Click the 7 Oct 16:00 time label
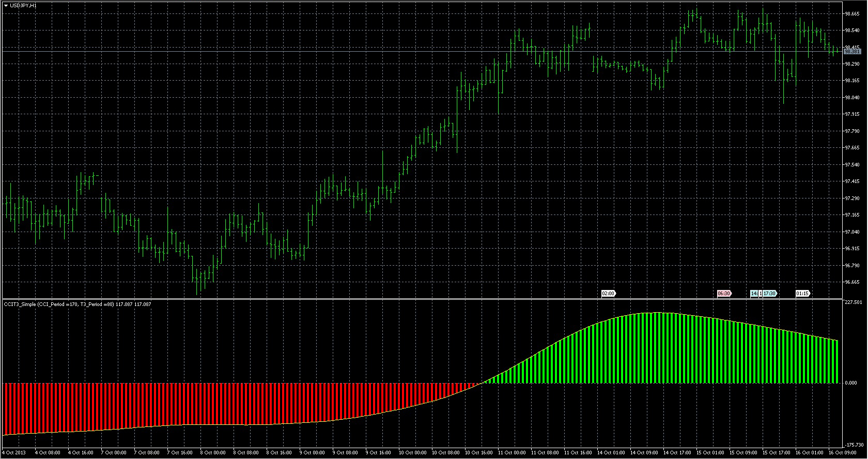The image size is (868, 459). pyautogui.click(x=180, y=453)
